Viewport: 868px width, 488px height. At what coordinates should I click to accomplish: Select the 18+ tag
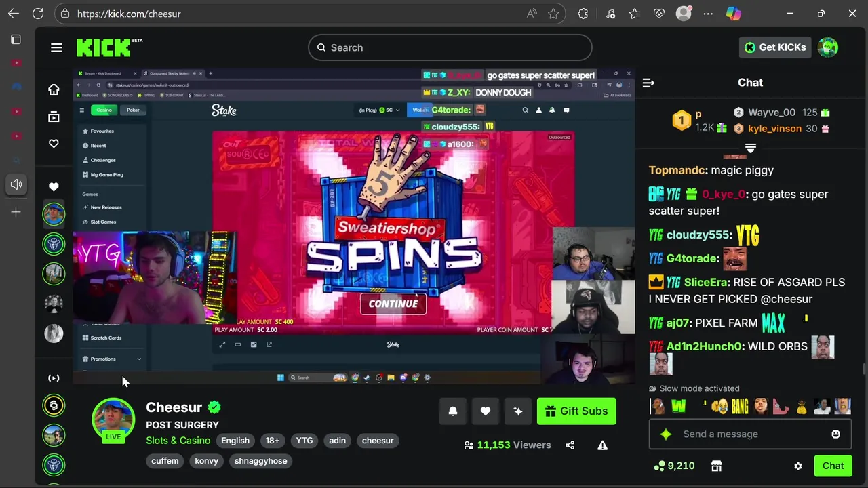click(273, 441)
